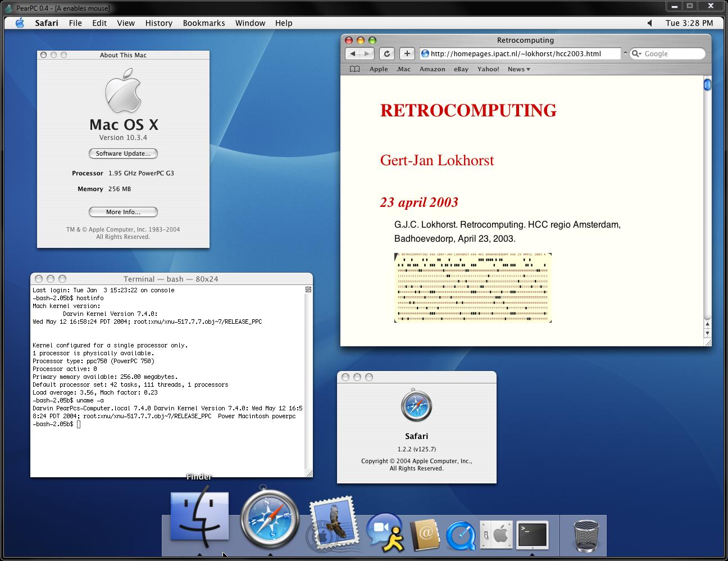Reload the Retrocomputing page
728x561 pixels.
[386, 53]
